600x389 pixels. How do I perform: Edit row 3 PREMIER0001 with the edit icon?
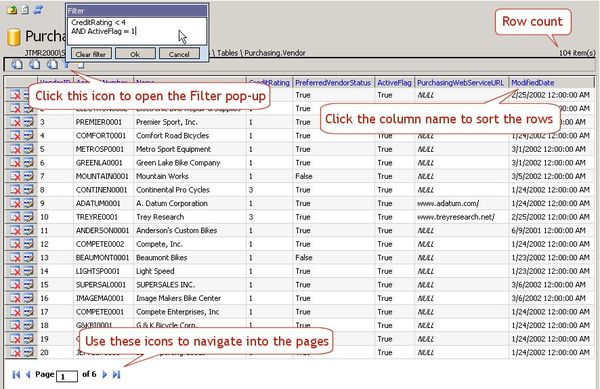(29, 122)
